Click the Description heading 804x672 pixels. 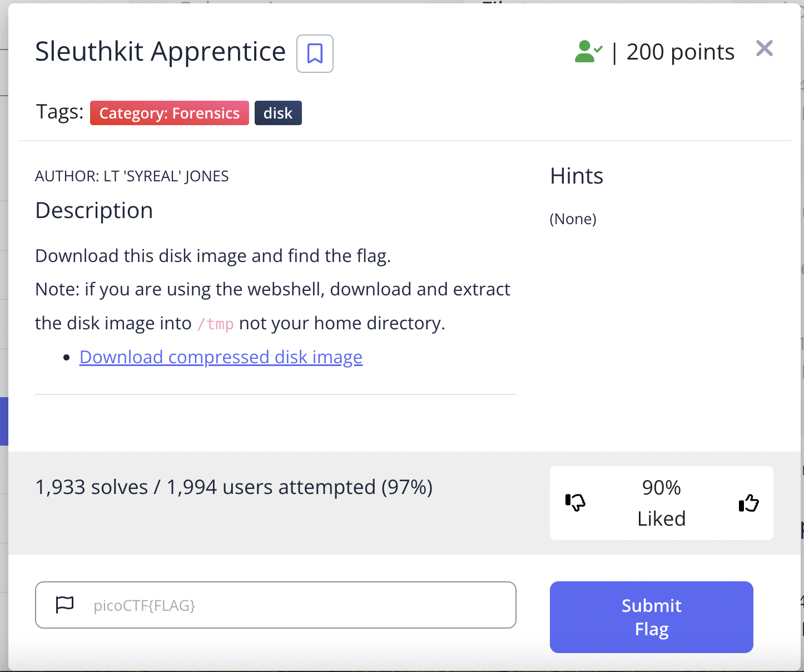coord(94,211)
